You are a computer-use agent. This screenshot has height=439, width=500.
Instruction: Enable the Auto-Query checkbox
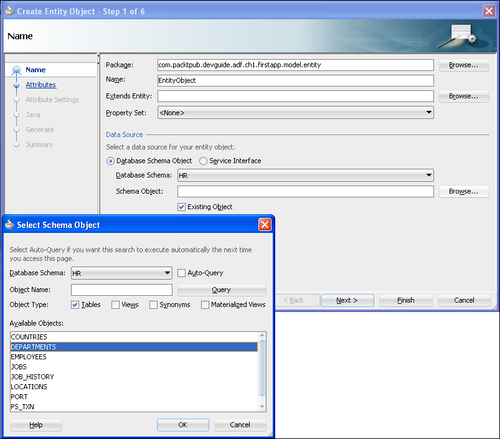181,273
